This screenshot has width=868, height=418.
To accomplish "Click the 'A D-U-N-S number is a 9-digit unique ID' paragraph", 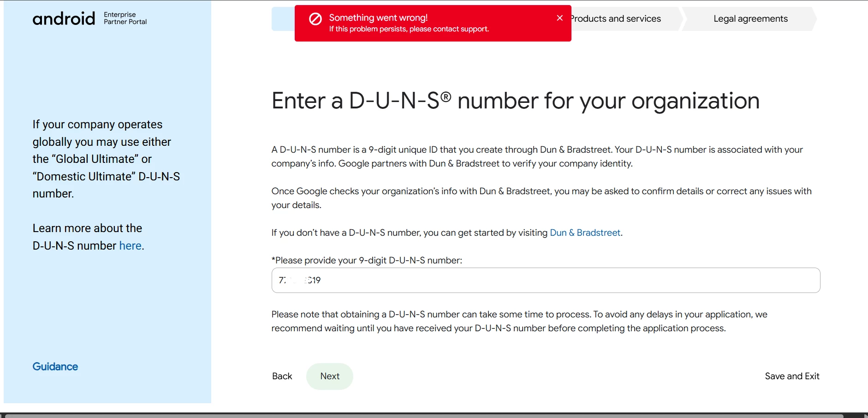I will 537,156.
